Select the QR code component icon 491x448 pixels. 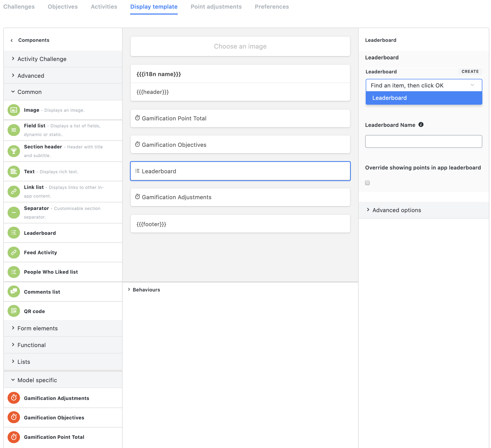click(x=14, y=311)
